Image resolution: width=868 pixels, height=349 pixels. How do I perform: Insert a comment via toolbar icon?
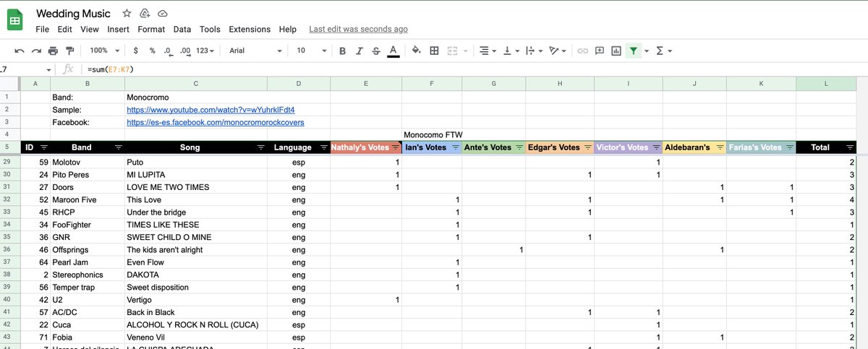coord(599,51)
